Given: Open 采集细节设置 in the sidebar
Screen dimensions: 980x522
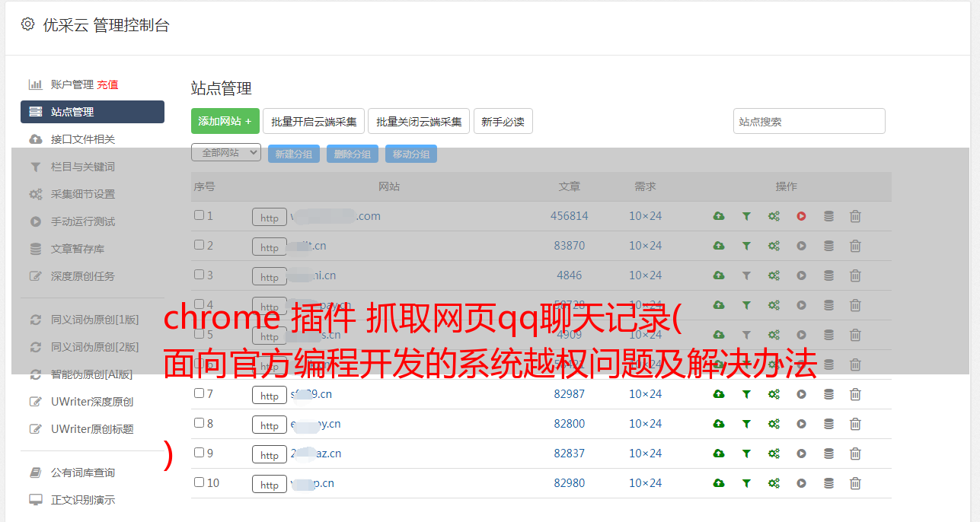Looking at the screenshot, I should (83, 194).
